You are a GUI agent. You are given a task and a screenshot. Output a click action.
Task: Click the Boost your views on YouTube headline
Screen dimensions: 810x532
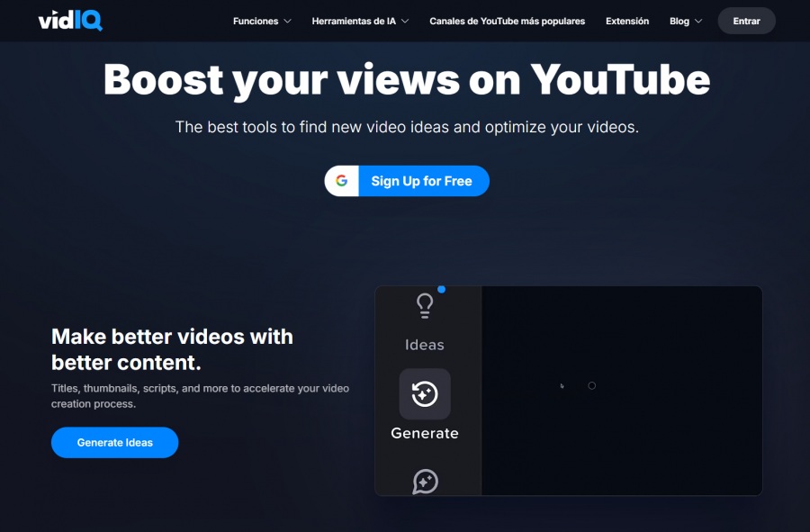click(x=407, y=80)
